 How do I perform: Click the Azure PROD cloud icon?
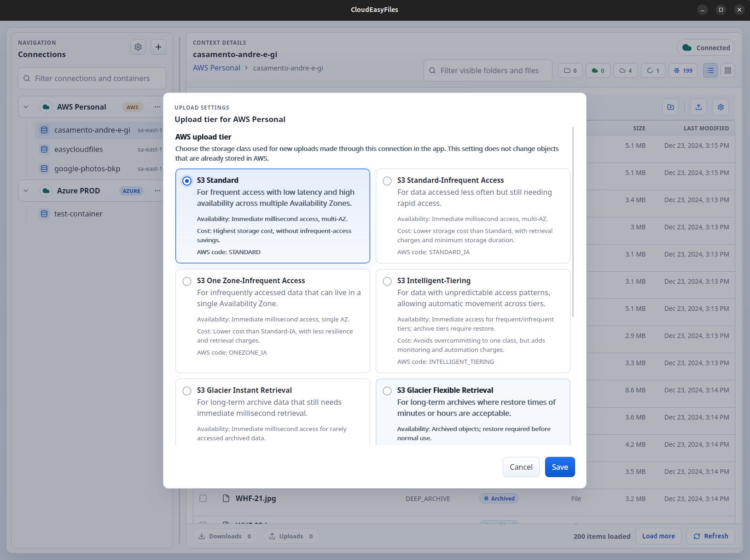pos(46,191)
